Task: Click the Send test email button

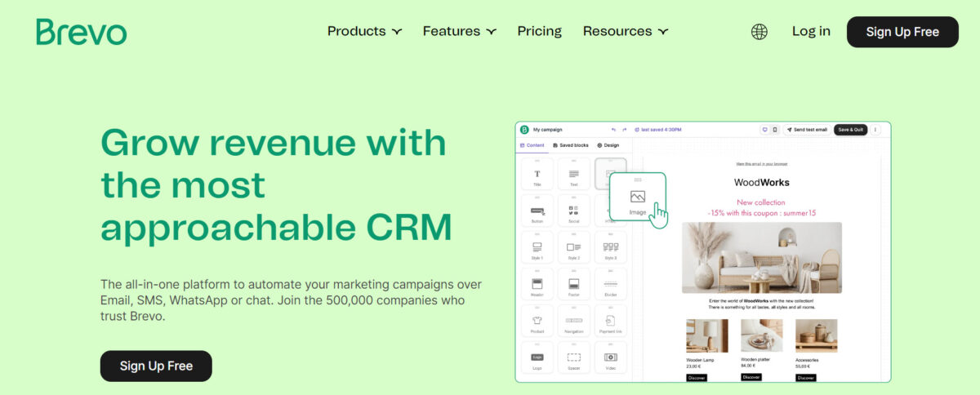Action: 807,130
